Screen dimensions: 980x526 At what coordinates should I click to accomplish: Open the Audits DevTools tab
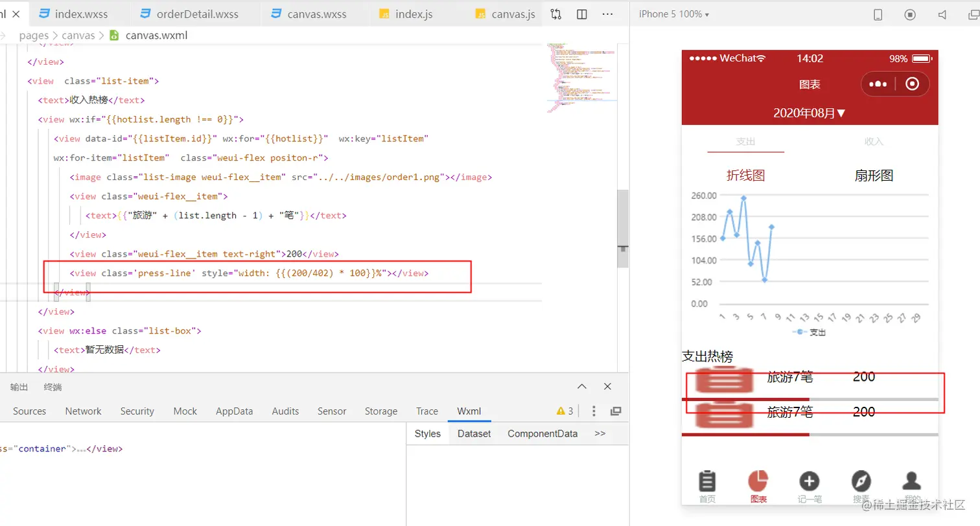[285, 411]
